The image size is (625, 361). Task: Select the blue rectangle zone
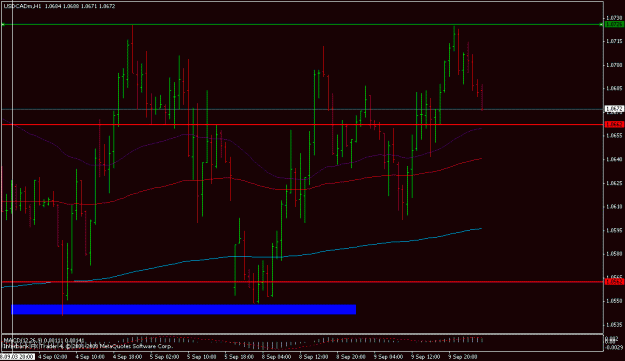(x=184, y=310)
